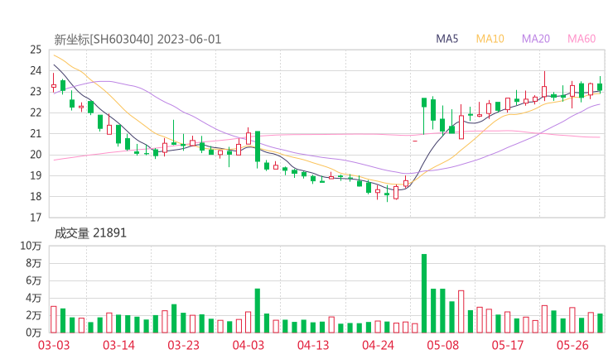Image resolution: width=613 pixels, height=364 pixels.
Task: Click the 04-13 date axis label
Action: coord(313,345)
